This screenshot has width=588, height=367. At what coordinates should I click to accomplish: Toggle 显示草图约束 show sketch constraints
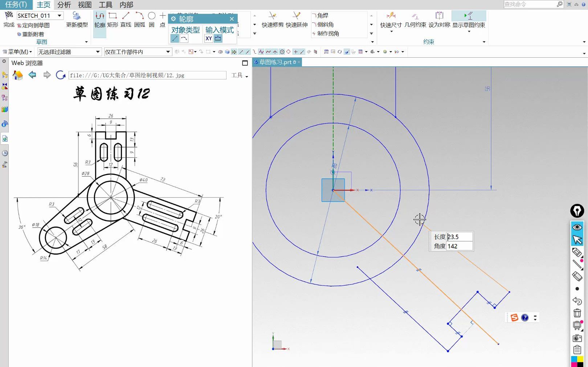469,20
